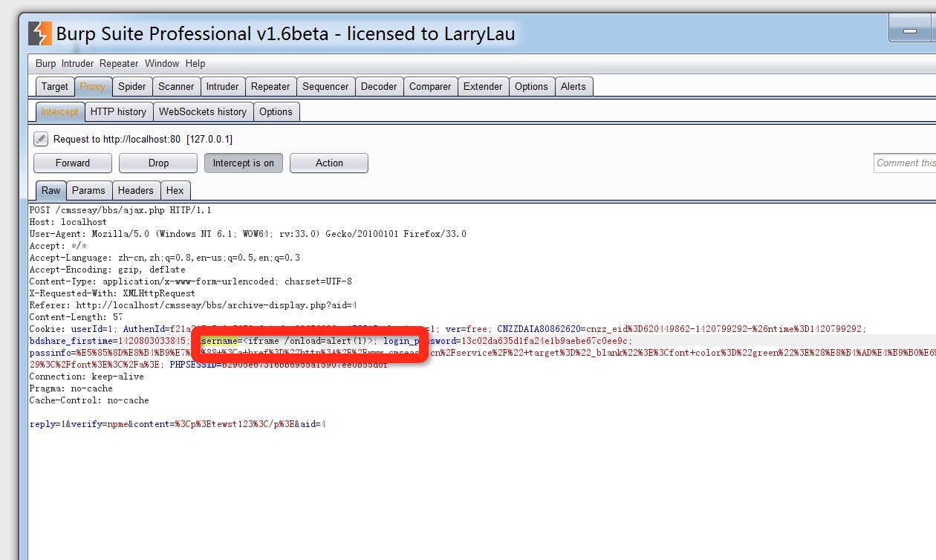
Task: Switch to the Comparer tab
Action: click(430, 86)
